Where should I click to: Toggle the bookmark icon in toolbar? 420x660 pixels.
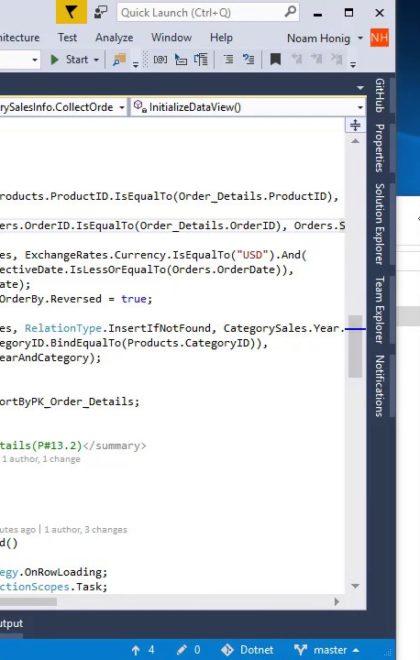pos(275,59)
